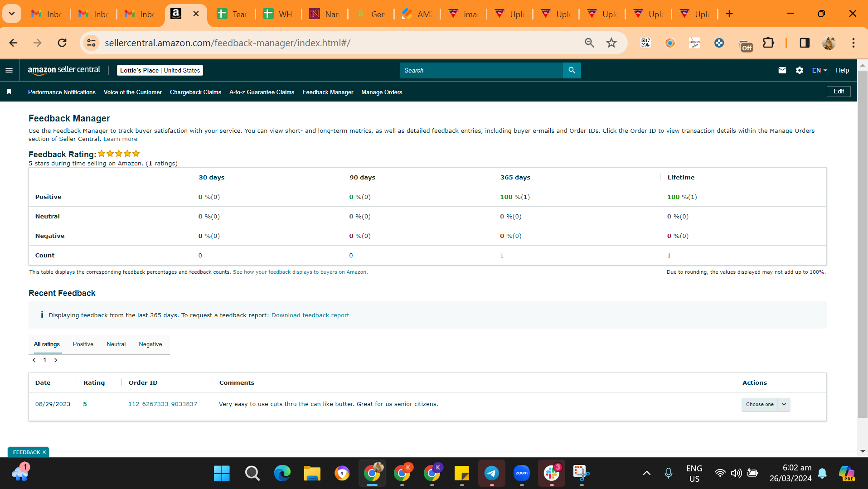Open Voice of the Customer page
Screen dimensions: 868x489
(133, 92)
